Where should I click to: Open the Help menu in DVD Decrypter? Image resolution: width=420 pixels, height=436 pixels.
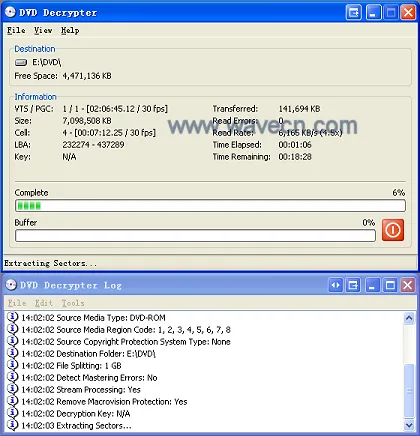pos(70,30)
